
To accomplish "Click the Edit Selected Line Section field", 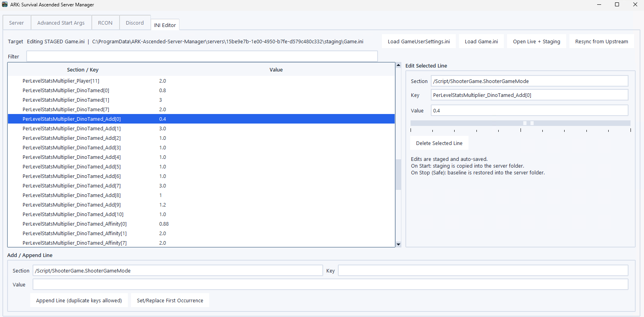I will coord(530,81).
